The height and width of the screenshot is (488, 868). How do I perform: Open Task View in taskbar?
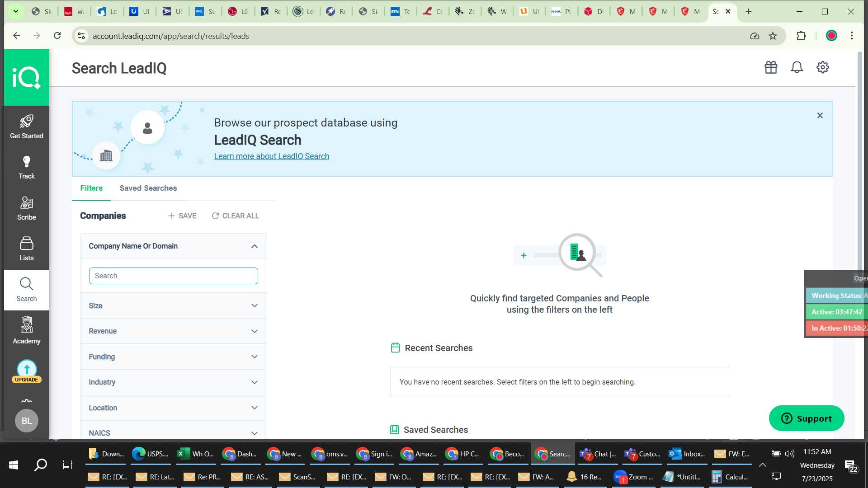(68, 465)
